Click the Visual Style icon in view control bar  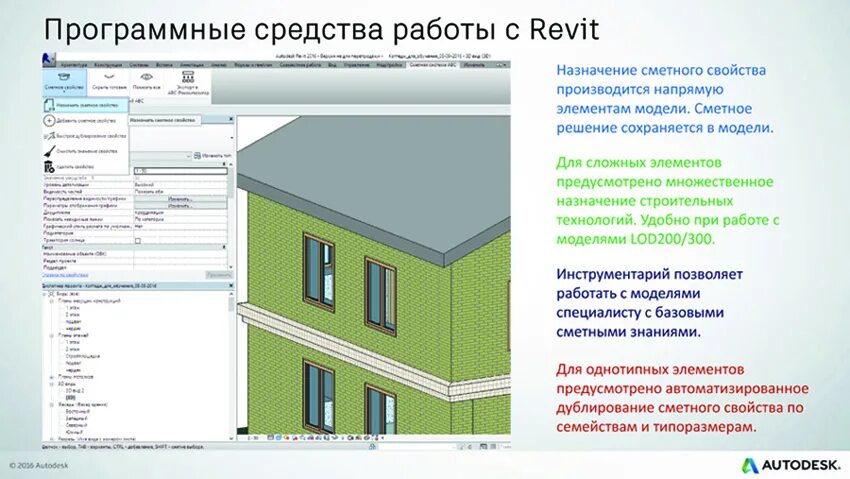click(x=278, y=437)
